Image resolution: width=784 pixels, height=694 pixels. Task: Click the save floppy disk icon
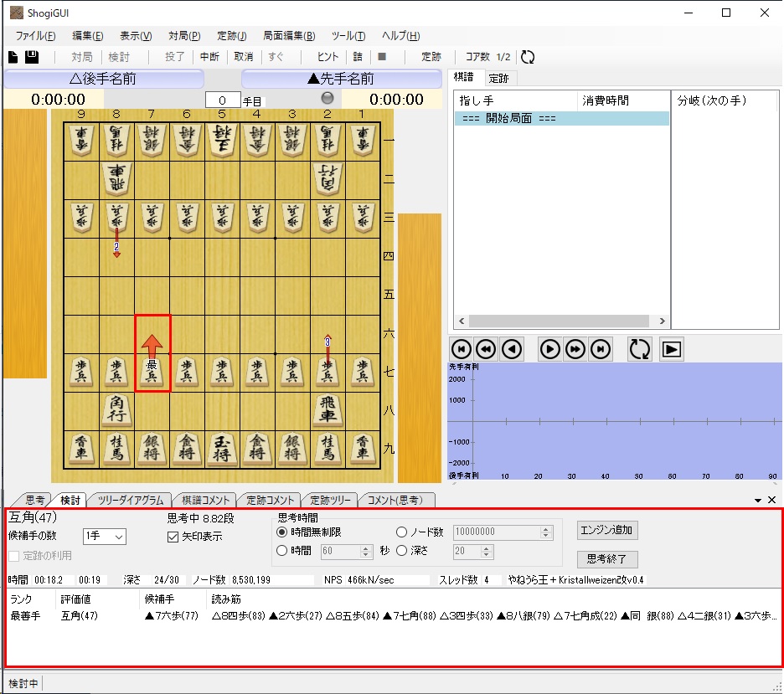tap(32, 57)
